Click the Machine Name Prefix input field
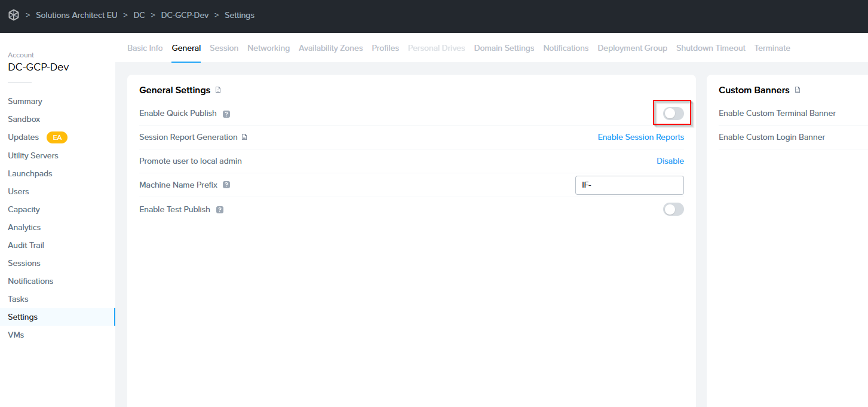The width and height of the screenshot is (868, 407). coord(628,185)
